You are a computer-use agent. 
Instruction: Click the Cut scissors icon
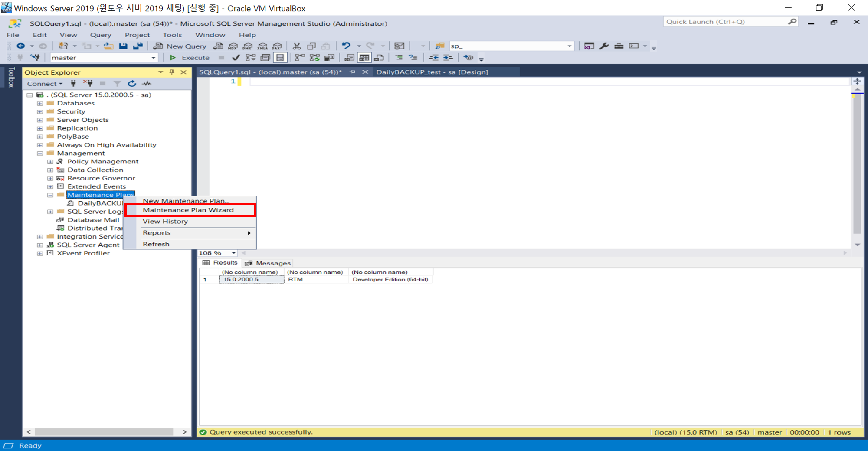point(297,46)
